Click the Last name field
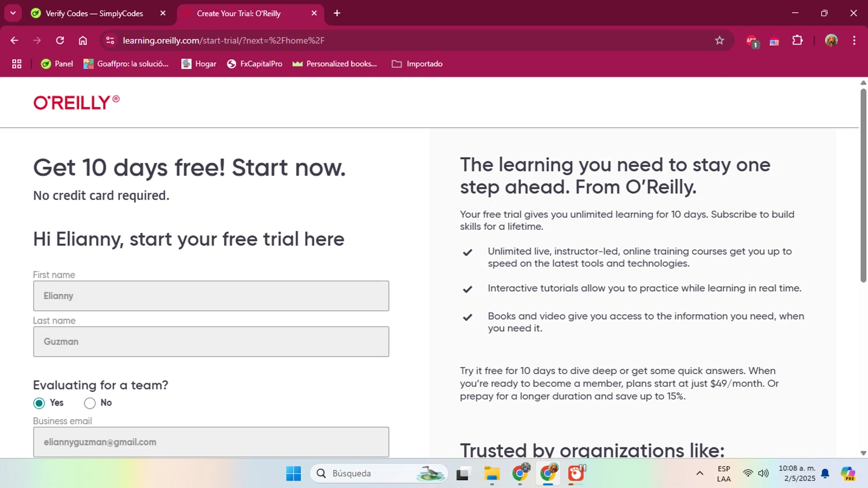Viewport: 868px width, 488px height. [x=211, y=342]
